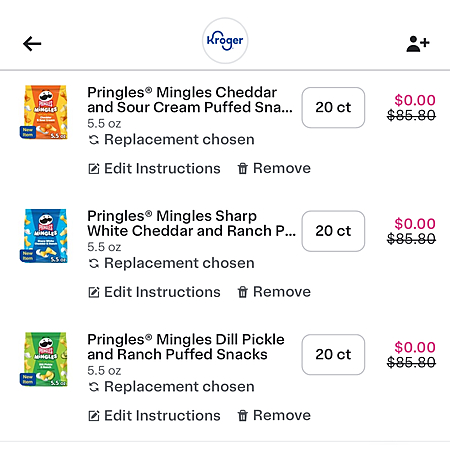Open quantity 20 ct selector for Cheddar Sour Cream

333,108
